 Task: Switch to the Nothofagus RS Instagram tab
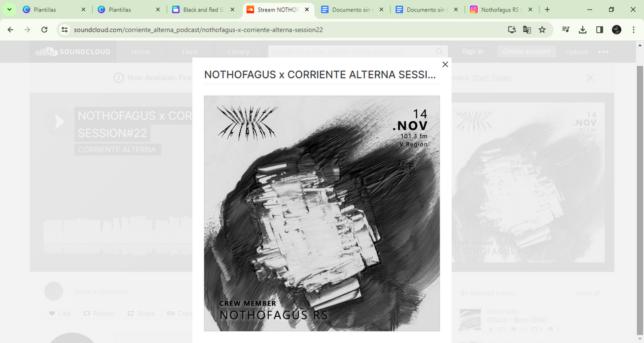coord(501,9)
